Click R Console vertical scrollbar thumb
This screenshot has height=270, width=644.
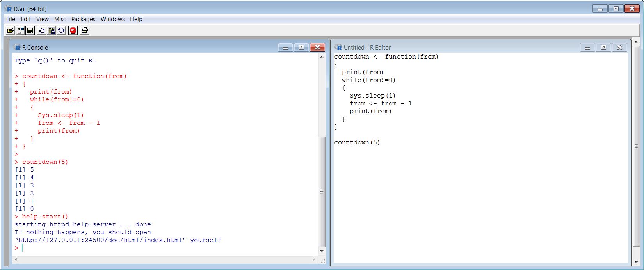point(322,191)
